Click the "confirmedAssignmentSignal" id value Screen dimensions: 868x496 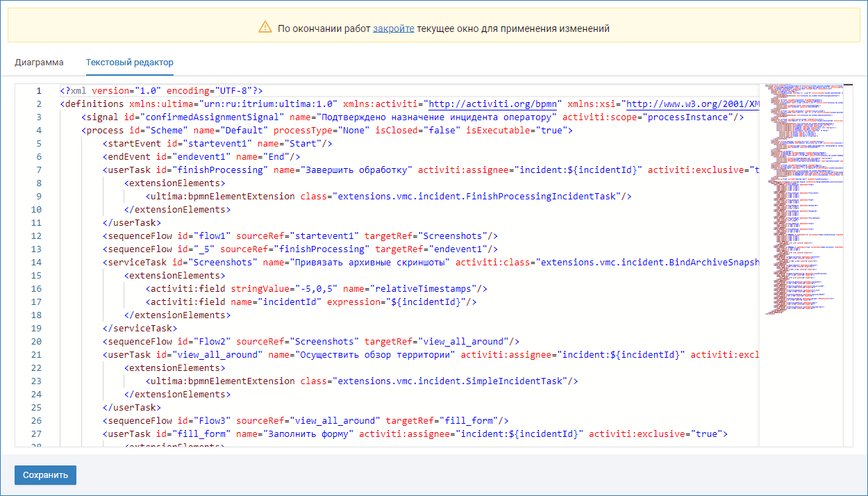click(214, 117)
